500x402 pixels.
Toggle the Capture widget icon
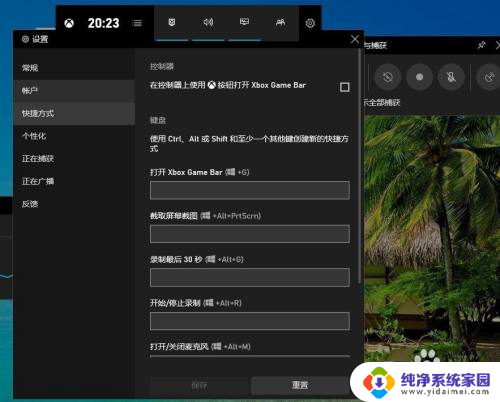coord(172,22)
